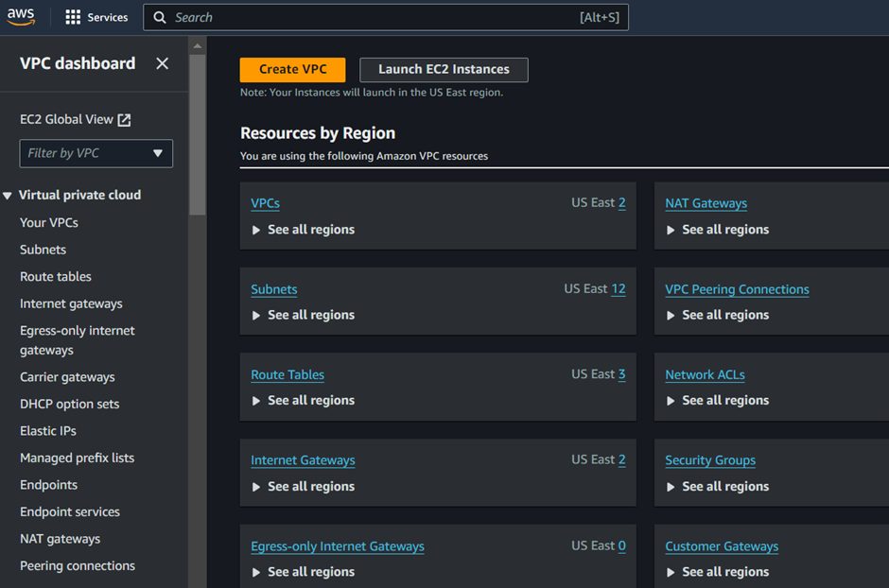Click the search magnifier icon
The width and height of the screenshot is (889, 588).
tap(160, 18)
